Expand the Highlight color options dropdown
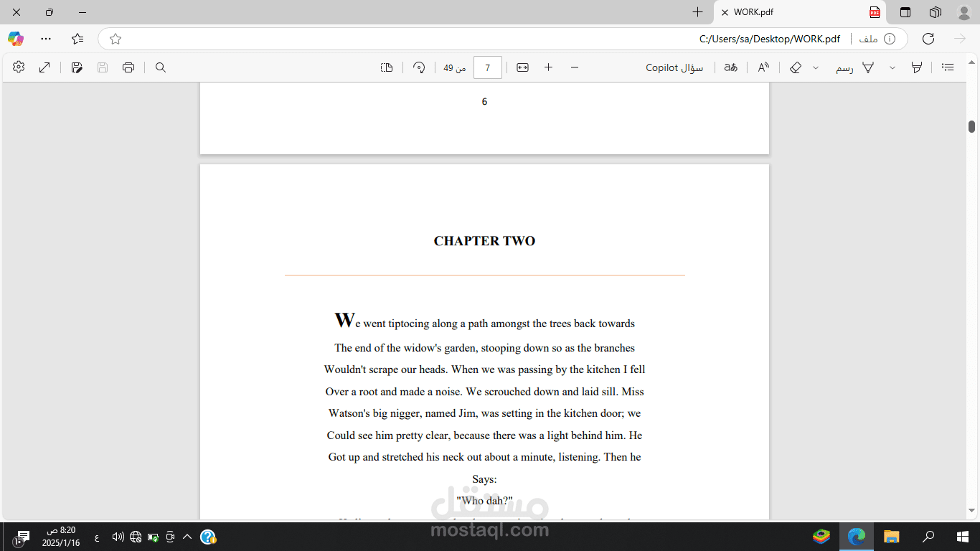 tap(892, 67)
